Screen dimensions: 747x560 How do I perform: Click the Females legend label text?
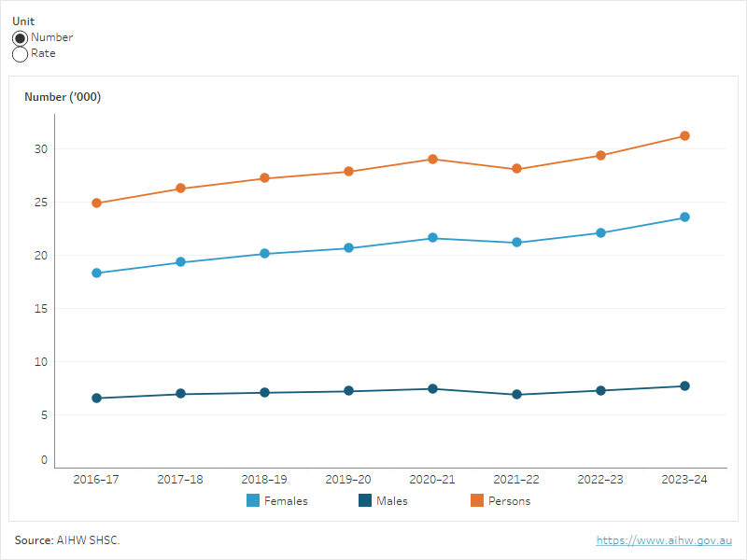tap(286, 501)
